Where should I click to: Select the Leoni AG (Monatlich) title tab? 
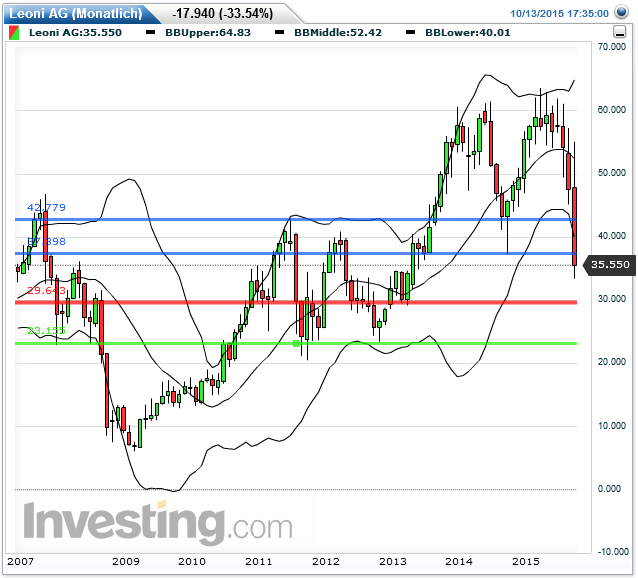(x=76, y=13)
